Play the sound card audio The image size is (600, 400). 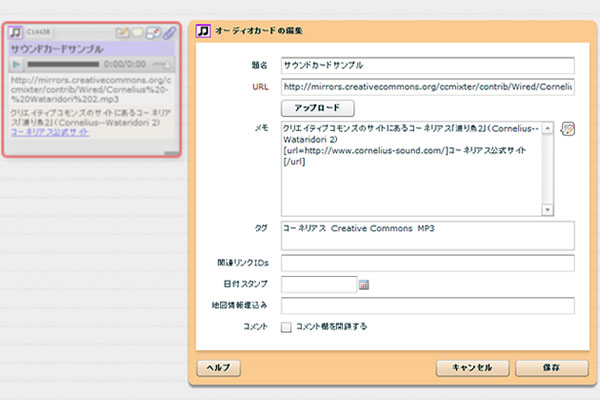click(17, 64)
